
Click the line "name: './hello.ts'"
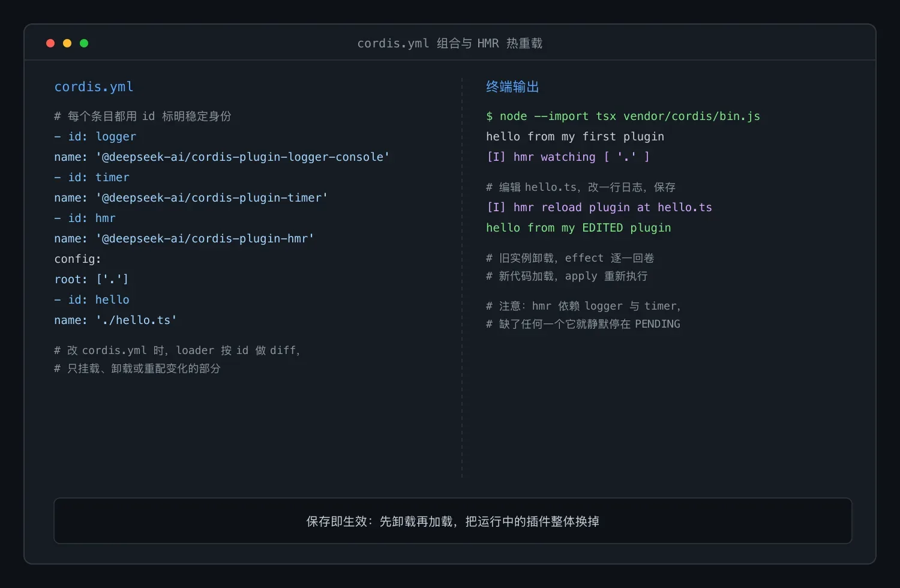tap(116, 320)
